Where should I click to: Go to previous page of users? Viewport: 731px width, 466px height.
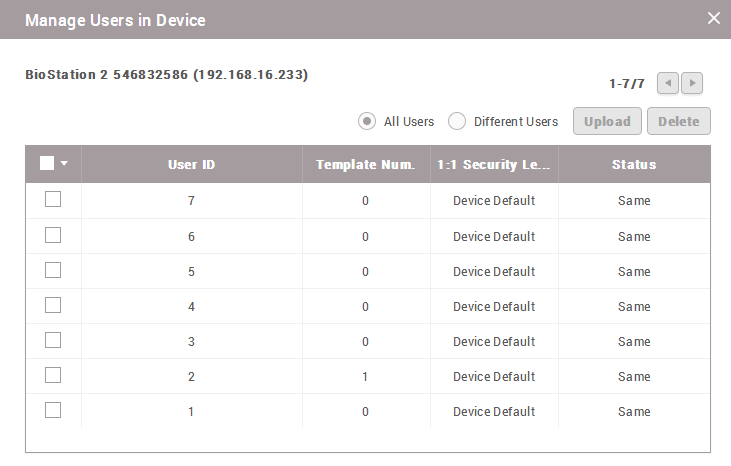click(668, 84)
